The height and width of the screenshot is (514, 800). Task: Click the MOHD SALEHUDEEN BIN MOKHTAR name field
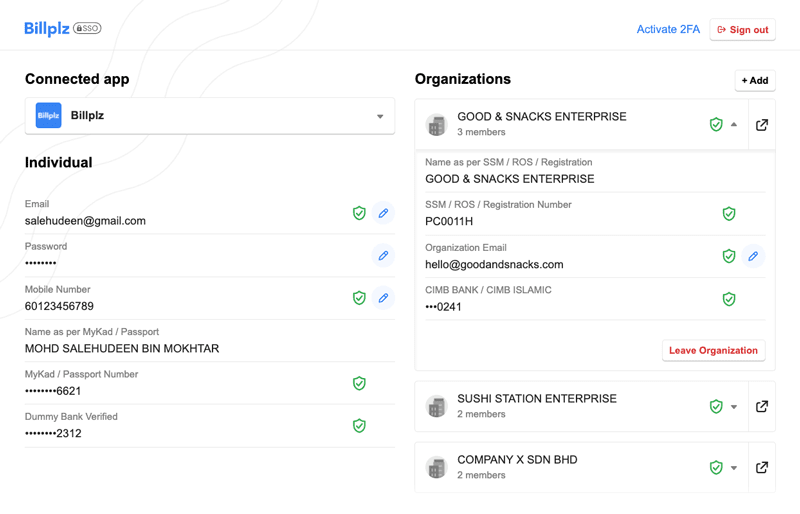point(122,349)
